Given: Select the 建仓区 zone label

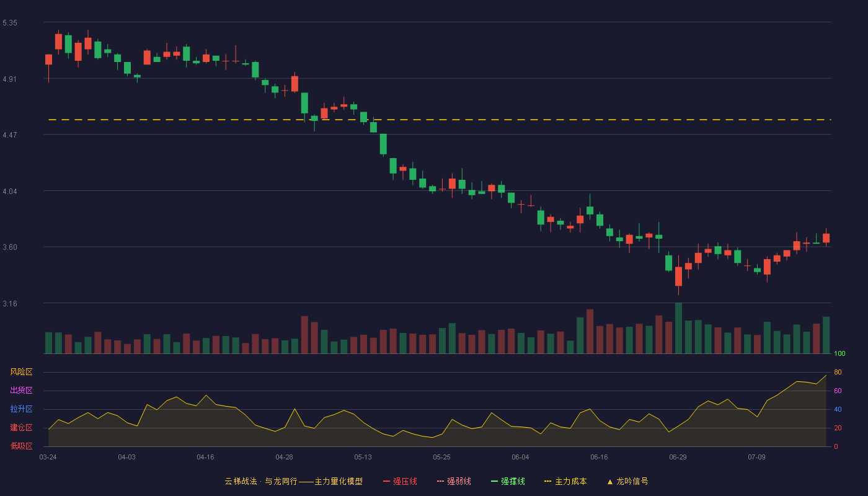Looking at the screenshot, I should click(x=21, y=428).
